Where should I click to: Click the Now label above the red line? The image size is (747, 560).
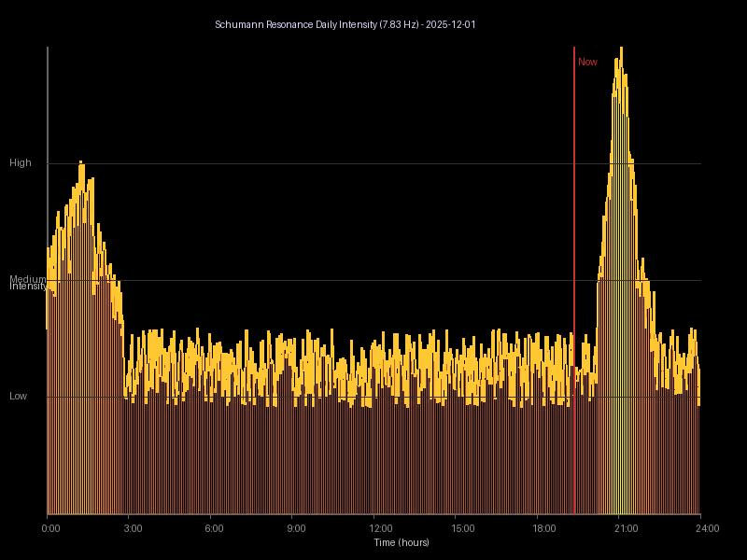point(586,62)
